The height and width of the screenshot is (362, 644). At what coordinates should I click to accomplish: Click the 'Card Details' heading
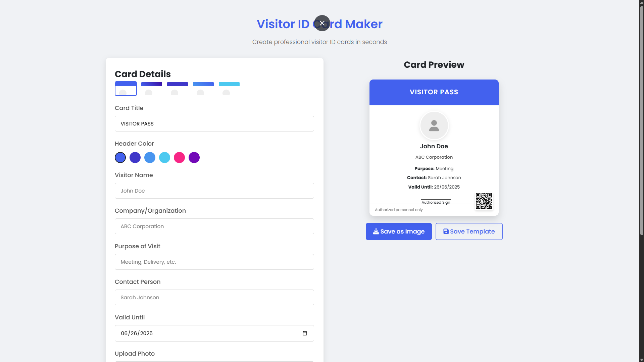coord(143,74)
